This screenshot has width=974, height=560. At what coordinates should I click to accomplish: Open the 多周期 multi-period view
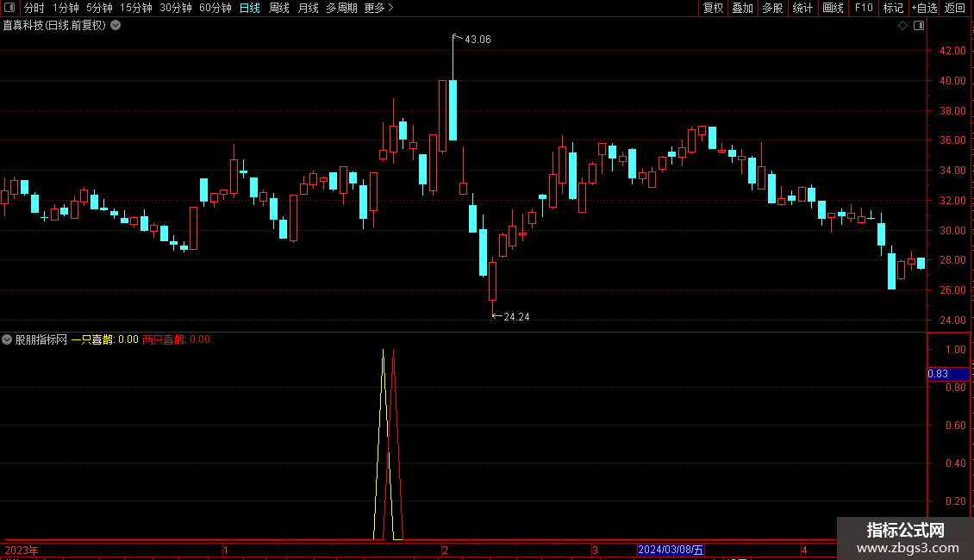click(341, 8)
